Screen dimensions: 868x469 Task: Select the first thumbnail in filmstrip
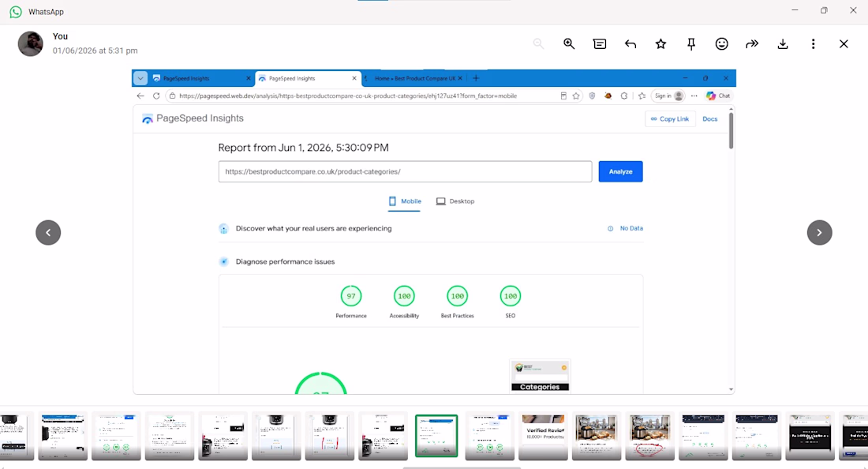(x=17, y=437)
